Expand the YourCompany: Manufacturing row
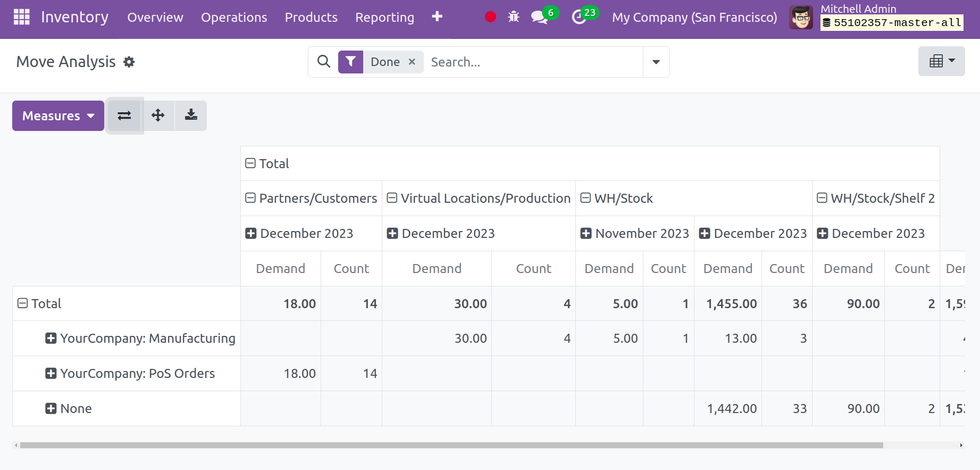This screenshot has height=470, width=980. pos(51,339)
